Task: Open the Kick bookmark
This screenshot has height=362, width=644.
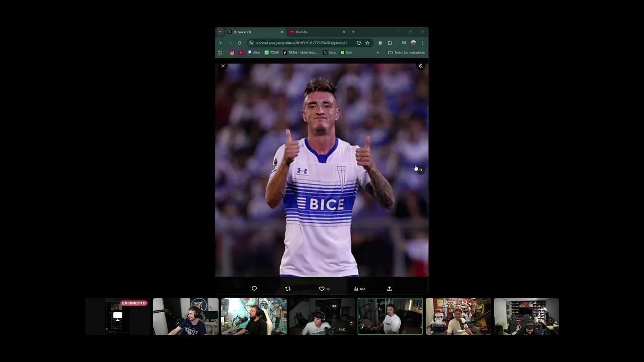Action: (346, 52)
